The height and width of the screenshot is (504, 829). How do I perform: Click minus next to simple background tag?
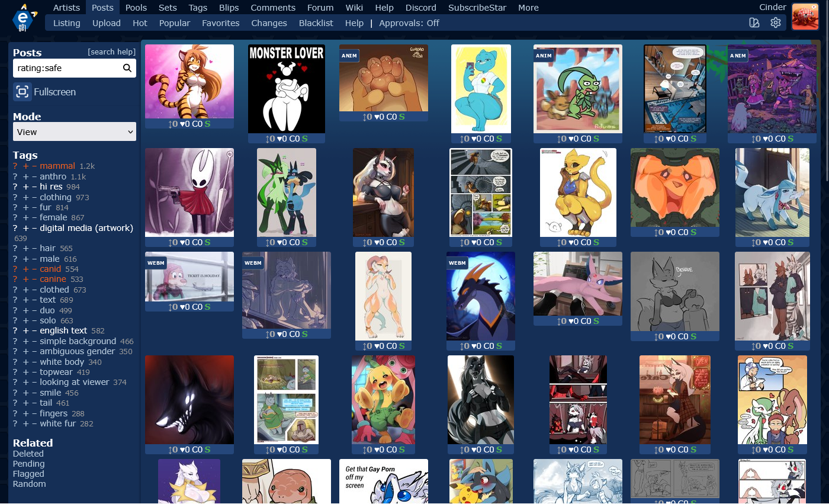click(x=34, y=341)
